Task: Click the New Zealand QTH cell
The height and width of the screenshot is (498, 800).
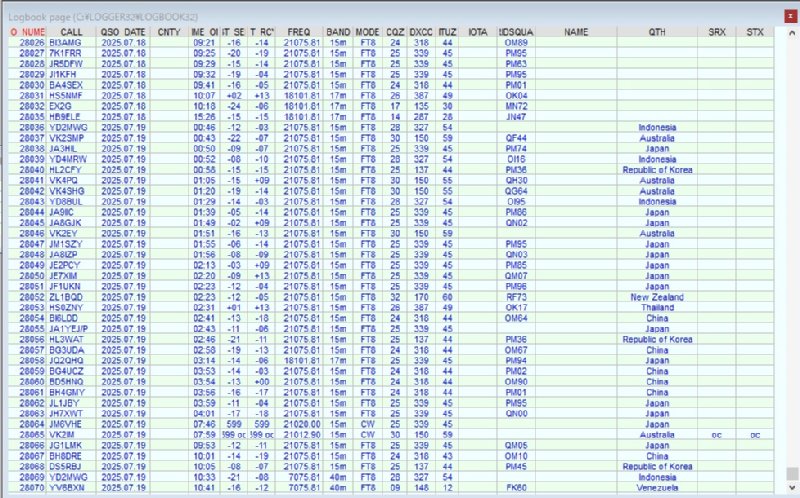Action: [656, 297]
